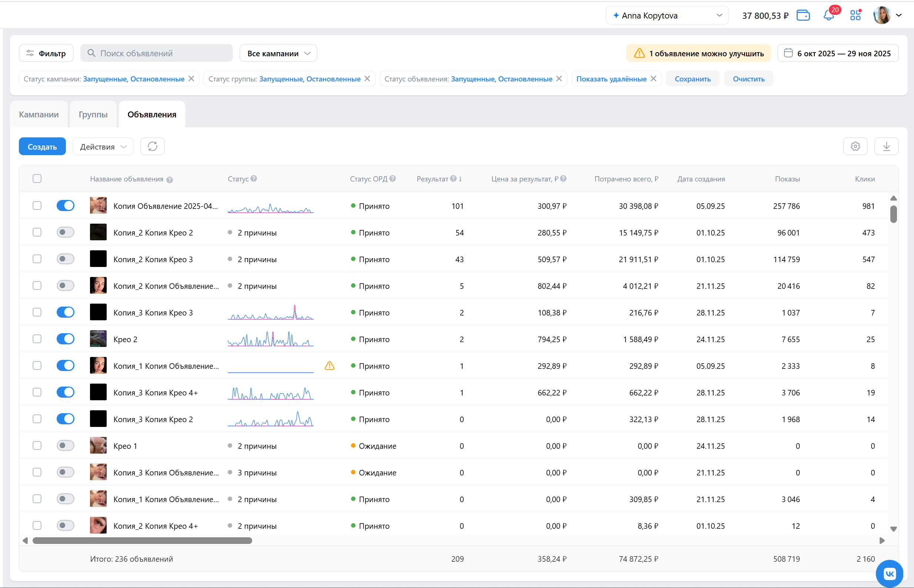The height and width of the screenshot is (588, 914).
Task: Disable the Крео 2 ad toggle
Action: 65,339
